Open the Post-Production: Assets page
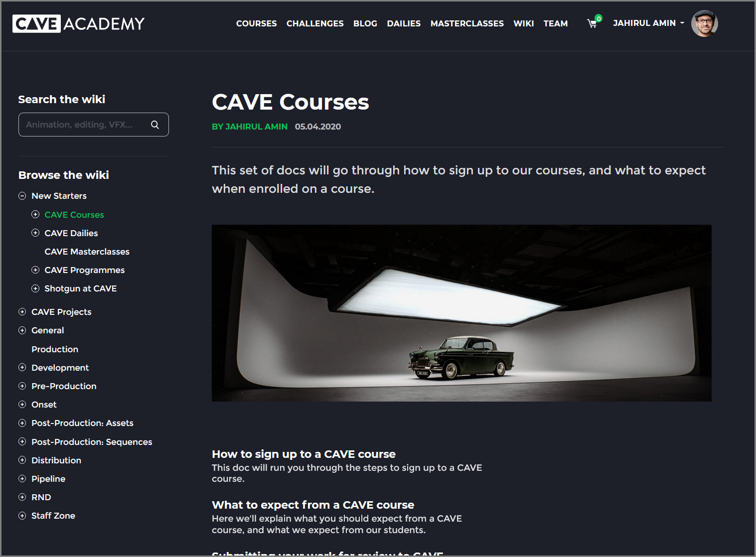This screenshot has height=557, width=756. [x=82, y=423]
